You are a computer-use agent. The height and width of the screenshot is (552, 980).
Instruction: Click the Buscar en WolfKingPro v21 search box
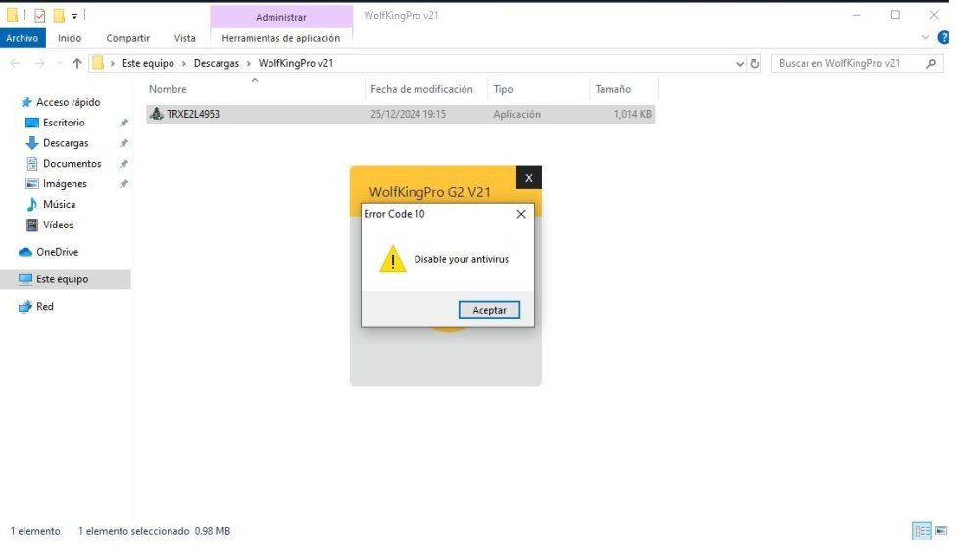848,63
